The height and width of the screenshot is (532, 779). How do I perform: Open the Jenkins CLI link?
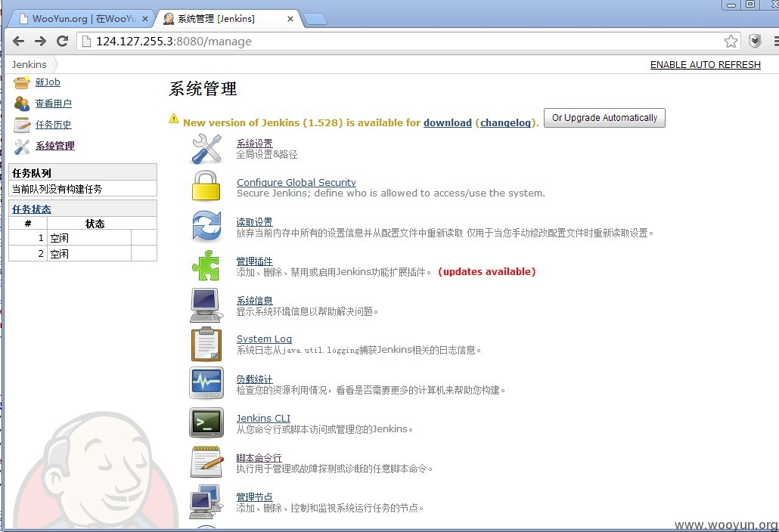pos(263,419)
